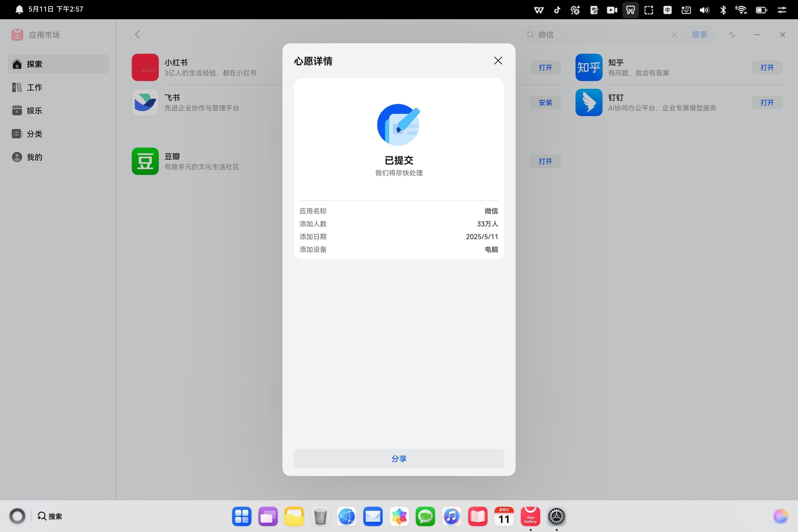Open the 豆瓣 app icon
Viewport: 798px width, 532px height.
pyautogui.click(x=145, y=161)
